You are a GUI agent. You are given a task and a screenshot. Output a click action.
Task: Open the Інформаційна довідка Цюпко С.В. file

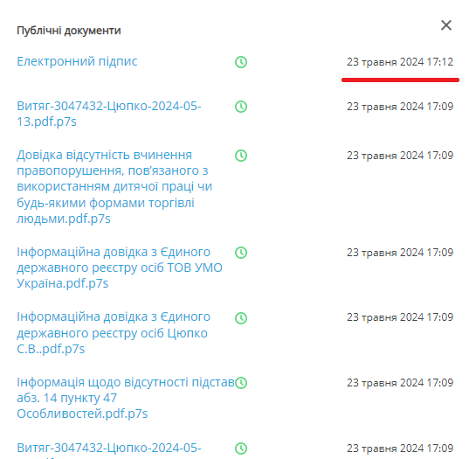(x=114, y=333)
